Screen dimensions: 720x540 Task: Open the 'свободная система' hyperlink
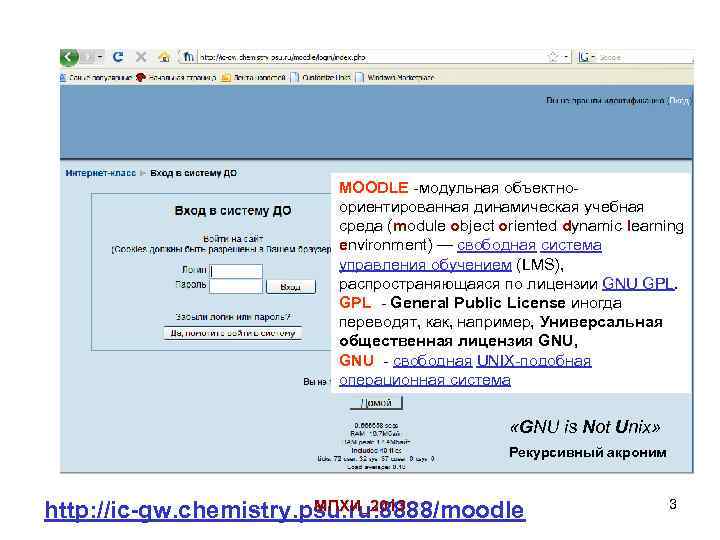click(529, 245)
